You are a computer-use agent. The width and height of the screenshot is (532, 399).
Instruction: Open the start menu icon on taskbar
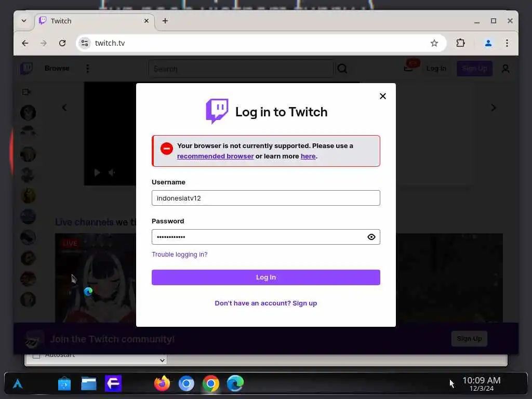click(x=18, y=384)
